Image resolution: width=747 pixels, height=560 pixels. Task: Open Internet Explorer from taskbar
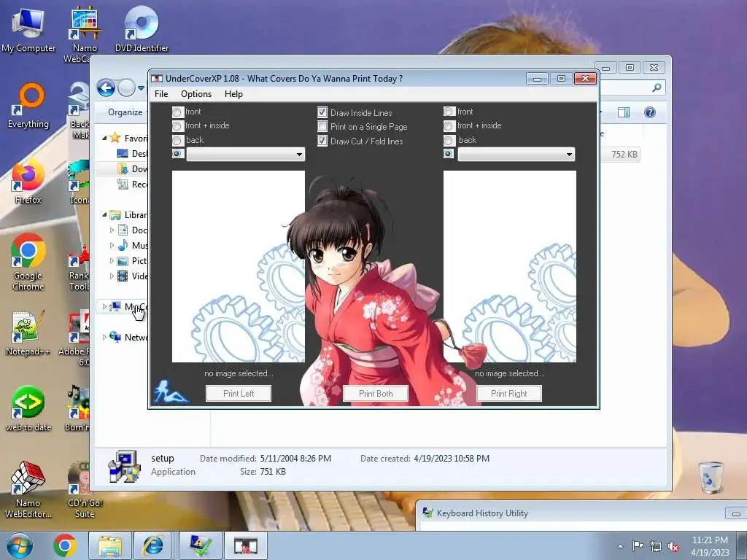pos(153,545)
